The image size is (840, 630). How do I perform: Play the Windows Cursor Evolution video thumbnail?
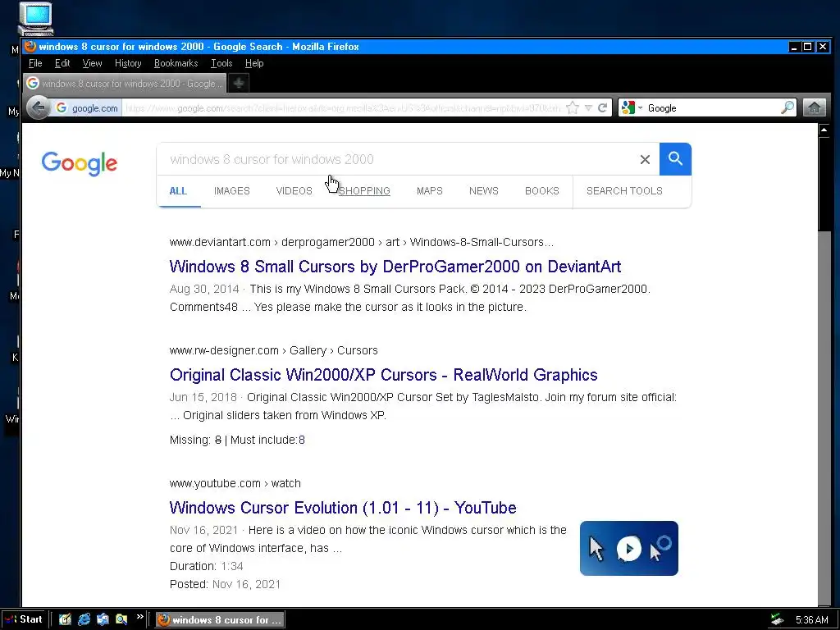[629, 548]
